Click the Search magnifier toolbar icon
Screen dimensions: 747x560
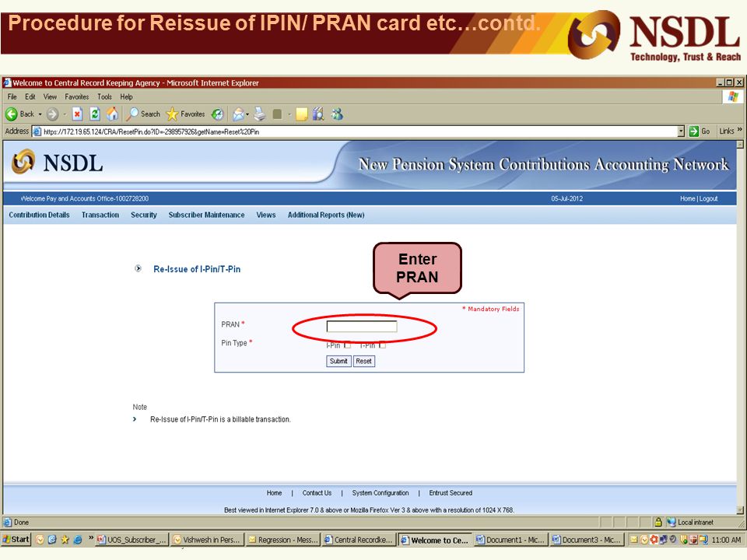(x=132, y=114)
